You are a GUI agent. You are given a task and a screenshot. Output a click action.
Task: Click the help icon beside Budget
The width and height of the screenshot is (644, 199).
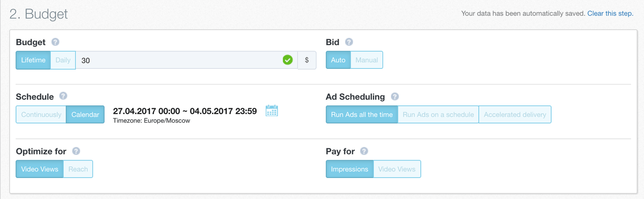click(55, 42)
